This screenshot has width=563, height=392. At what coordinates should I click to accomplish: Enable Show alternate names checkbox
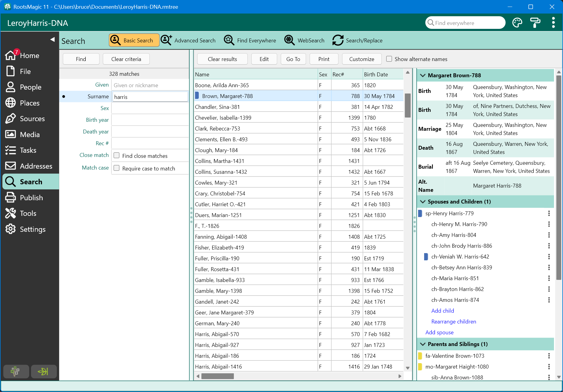(x=389, y=59)
